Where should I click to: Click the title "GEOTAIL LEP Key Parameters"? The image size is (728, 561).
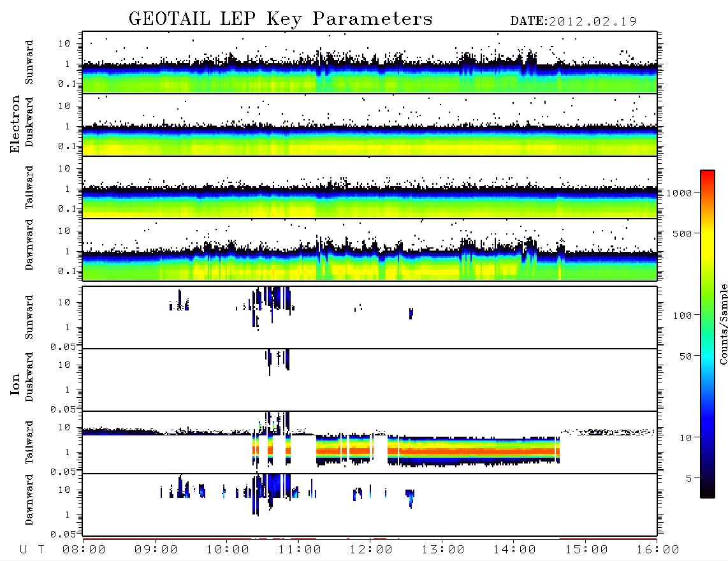(x=280, y=19)
